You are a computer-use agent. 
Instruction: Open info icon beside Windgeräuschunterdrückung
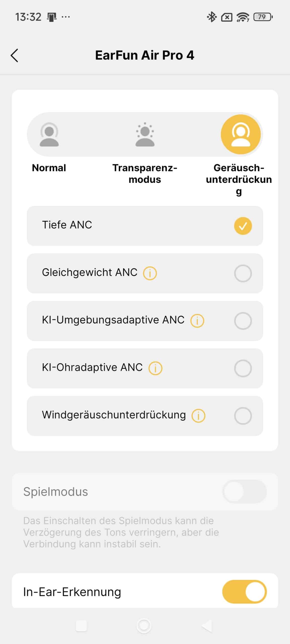point(198,416)
